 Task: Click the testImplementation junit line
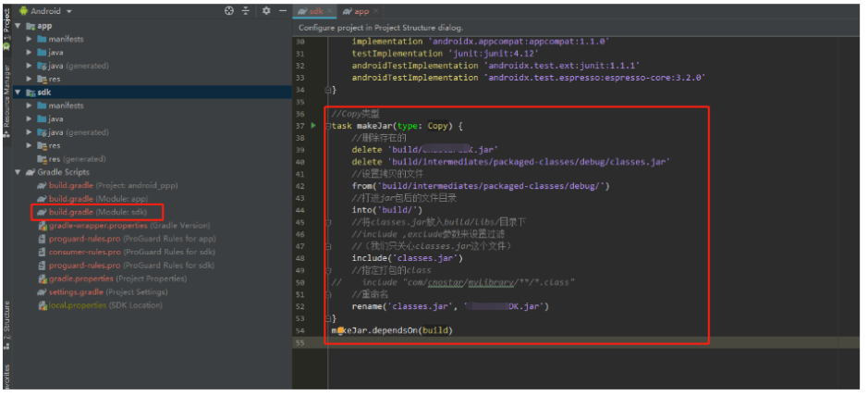(445, 54)
